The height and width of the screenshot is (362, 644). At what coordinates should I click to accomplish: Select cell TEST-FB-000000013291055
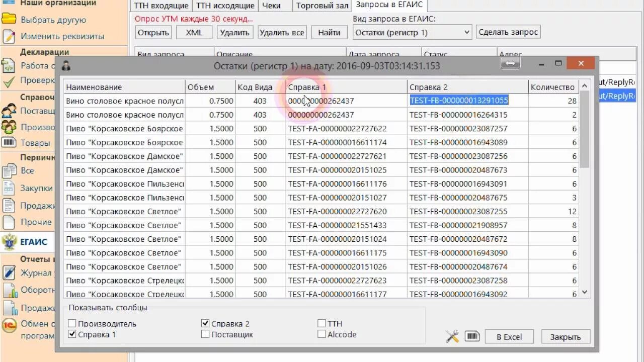(x=468, y=101)
